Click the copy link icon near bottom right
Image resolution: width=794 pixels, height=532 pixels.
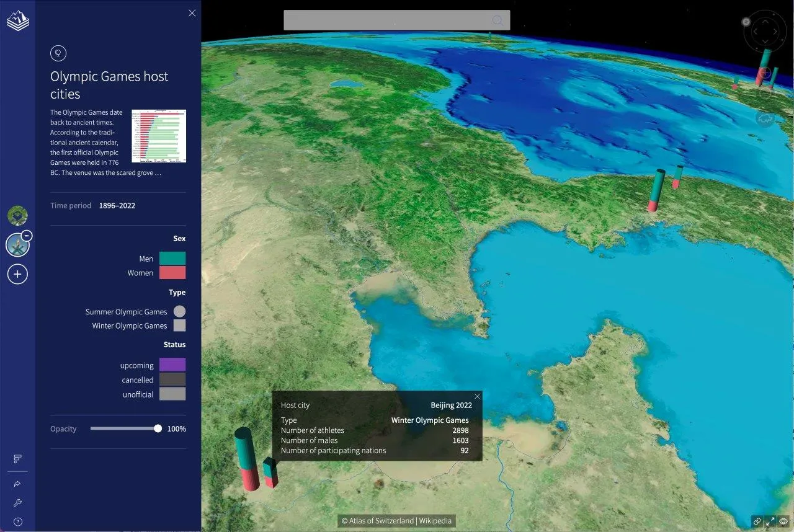pyautogui.click(x=757, y=521)
